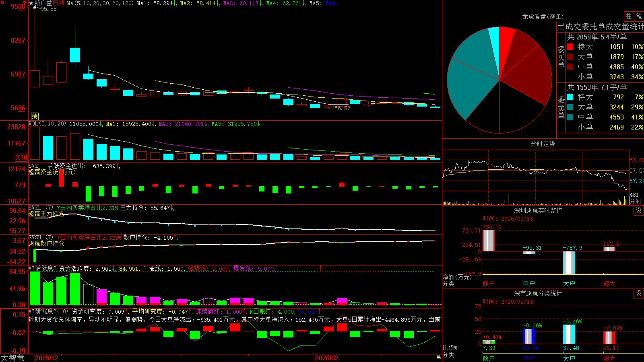Click the 大户 bar valued -787.9
The image size is (644, 362).
coord(569,262)
